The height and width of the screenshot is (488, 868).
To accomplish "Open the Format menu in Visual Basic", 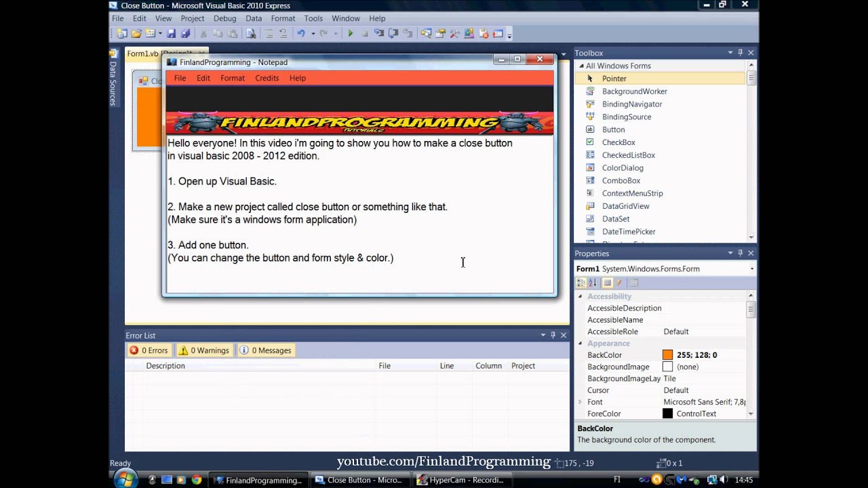I will tap(283, 18).
